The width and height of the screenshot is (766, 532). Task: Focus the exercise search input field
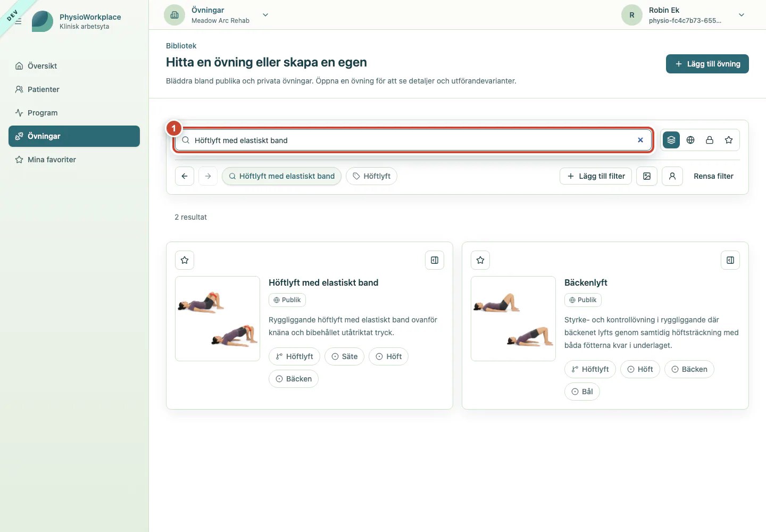pos(413,140)
